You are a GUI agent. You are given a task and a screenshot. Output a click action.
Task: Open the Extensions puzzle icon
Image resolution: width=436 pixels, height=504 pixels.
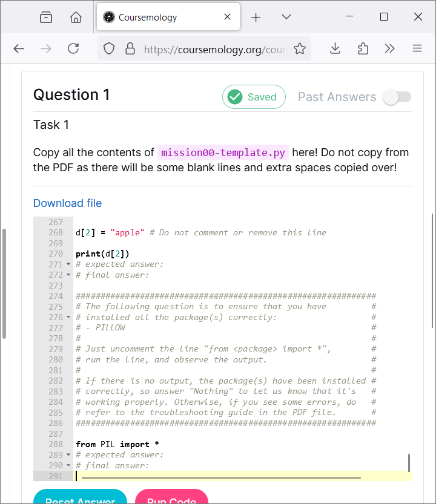[363, 49]
